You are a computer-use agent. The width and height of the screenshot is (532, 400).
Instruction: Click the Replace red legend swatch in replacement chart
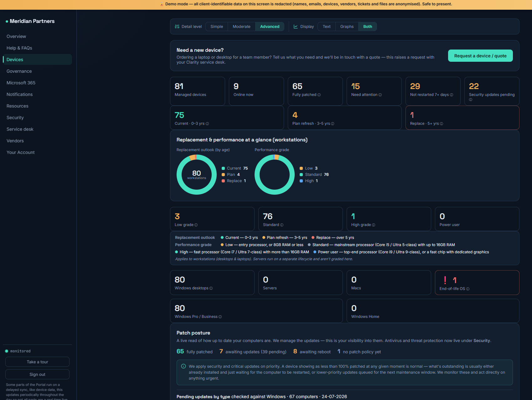point(223,181)
